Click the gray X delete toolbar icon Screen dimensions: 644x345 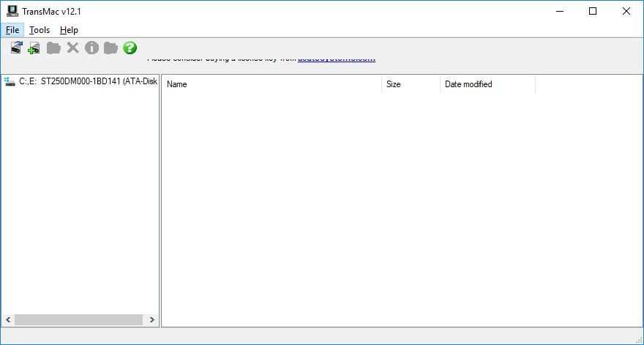(x=72, y=48)
